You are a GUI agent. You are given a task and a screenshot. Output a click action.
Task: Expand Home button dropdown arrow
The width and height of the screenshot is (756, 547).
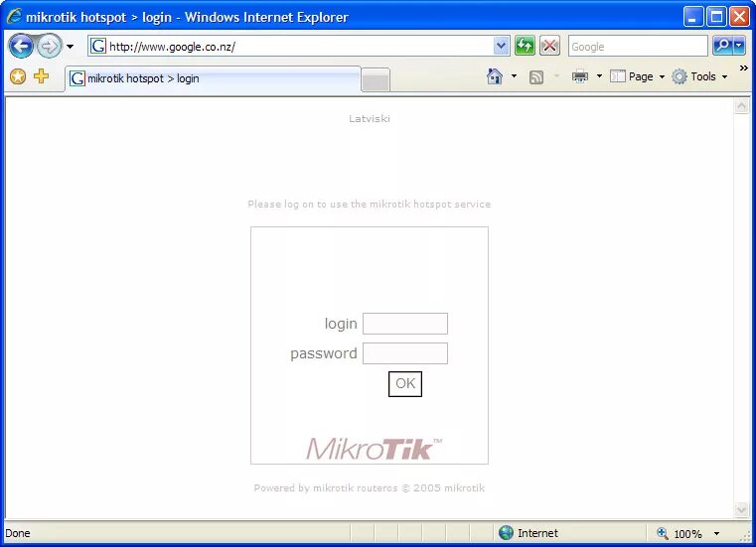pyautogui.click(x=514, y=76)
